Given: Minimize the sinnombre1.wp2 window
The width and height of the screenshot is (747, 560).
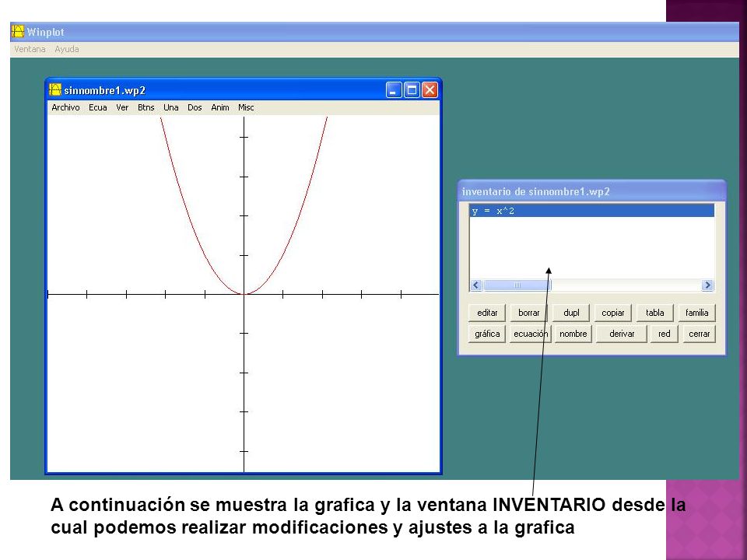Looking at the screenshot, I should point(394,90).
